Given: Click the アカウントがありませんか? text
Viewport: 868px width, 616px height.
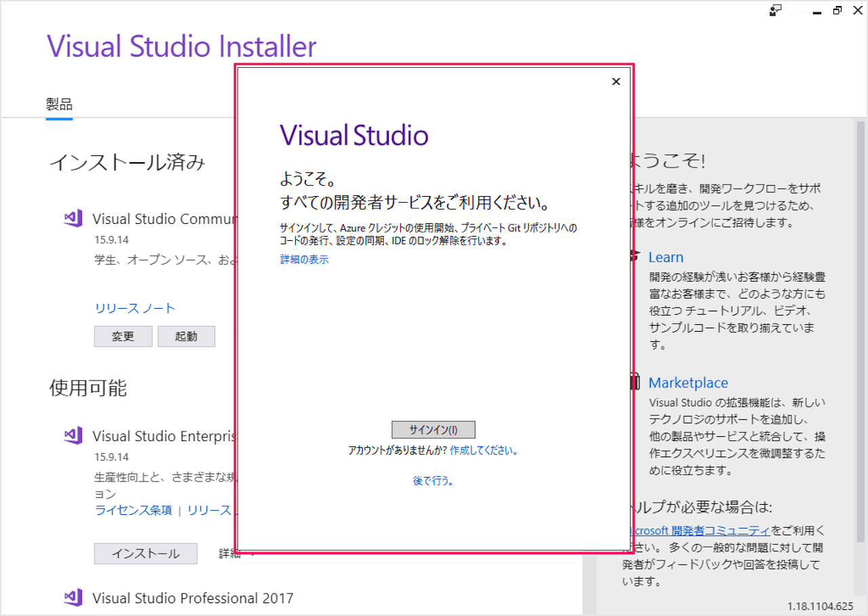Looking at the screenshot, I should [397, 450].
